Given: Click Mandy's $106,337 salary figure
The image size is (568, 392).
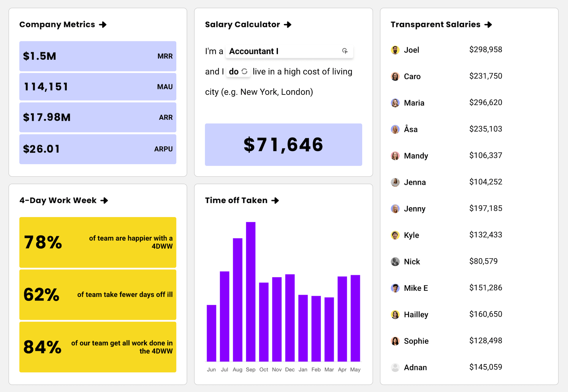Looking at the screenshot, I should tap(485, 155).
